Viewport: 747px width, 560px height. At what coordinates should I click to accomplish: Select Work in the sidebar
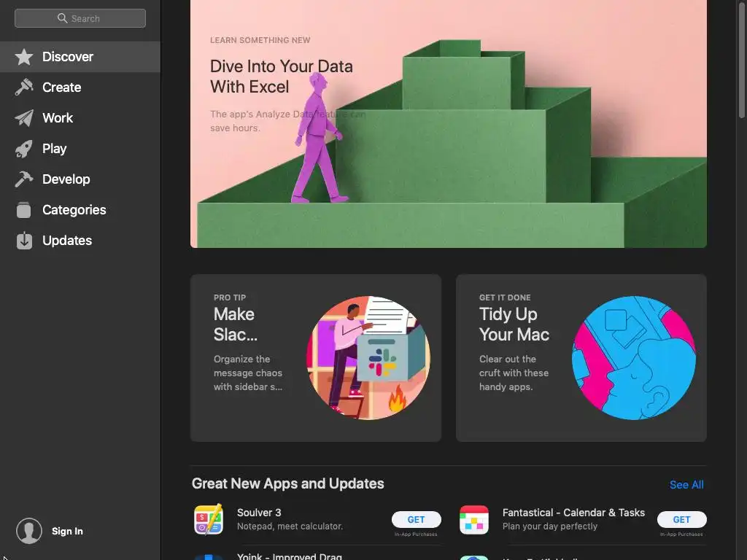(x=80, y=118)
